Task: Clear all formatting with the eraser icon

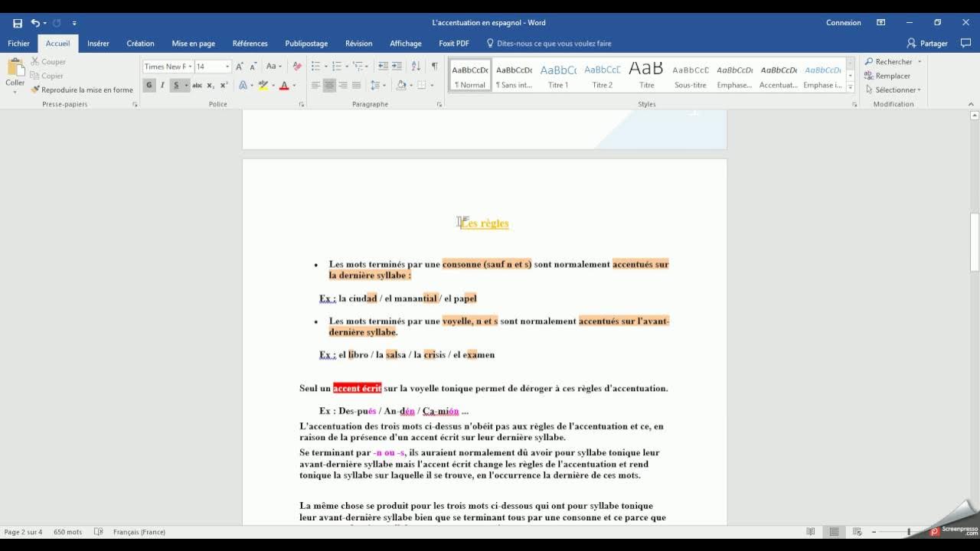Action: (x=297, y=67)
